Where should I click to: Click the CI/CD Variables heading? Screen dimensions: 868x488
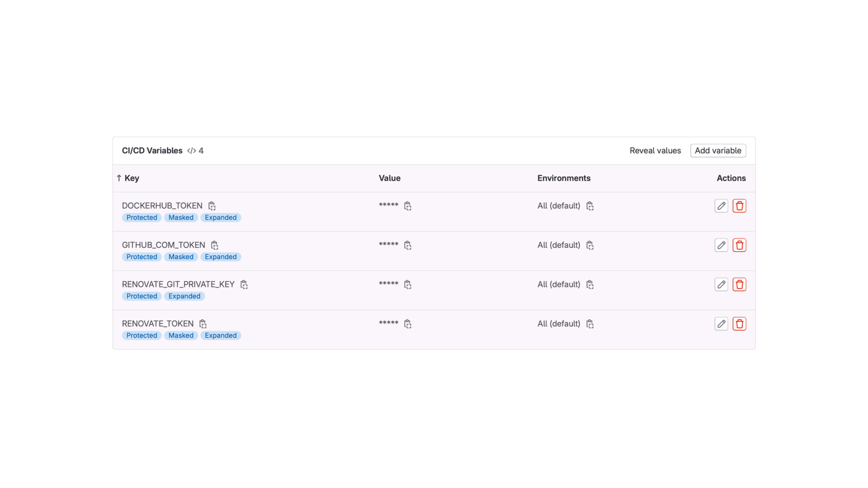(152, 151)
